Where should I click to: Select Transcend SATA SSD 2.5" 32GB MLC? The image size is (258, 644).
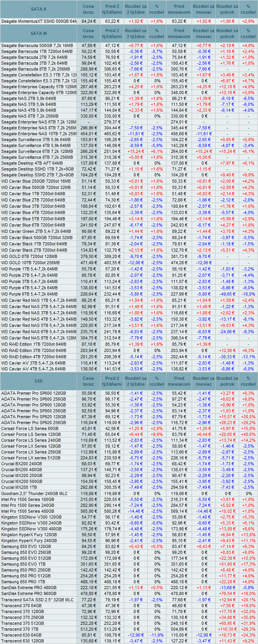point(37,600)
